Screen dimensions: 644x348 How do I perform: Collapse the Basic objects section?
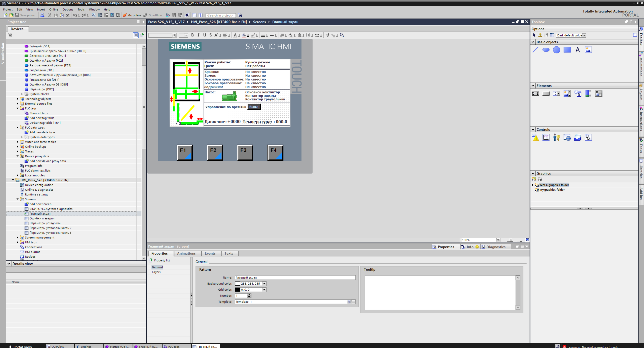pyautogui.click(x=533, y=42)
